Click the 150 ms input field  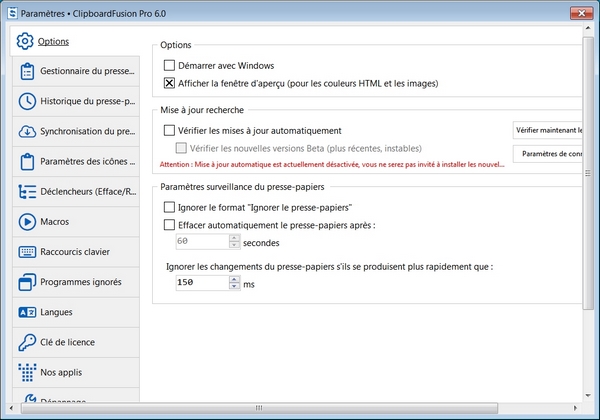click(202, 283)
